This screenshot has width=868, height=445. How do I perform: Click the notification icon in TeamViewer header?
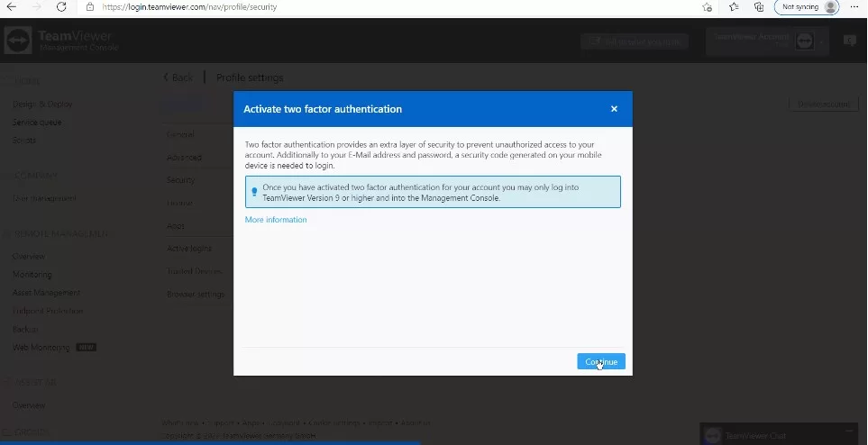point(849,41)
